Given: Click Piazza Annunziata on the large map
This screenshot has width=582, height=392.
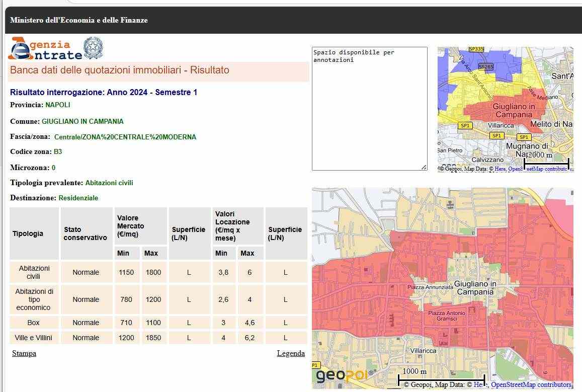Looking at the screenshot, I should 430,287.
